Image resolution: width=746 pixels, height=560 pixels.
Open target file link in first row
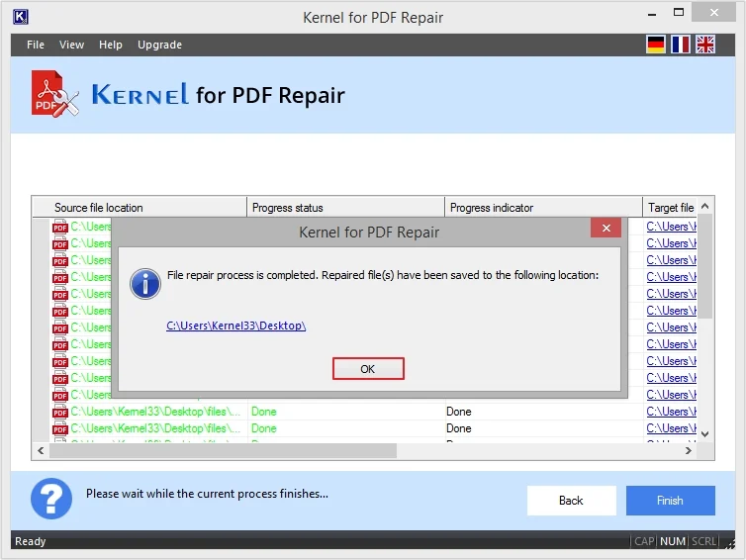pos(672,227)
